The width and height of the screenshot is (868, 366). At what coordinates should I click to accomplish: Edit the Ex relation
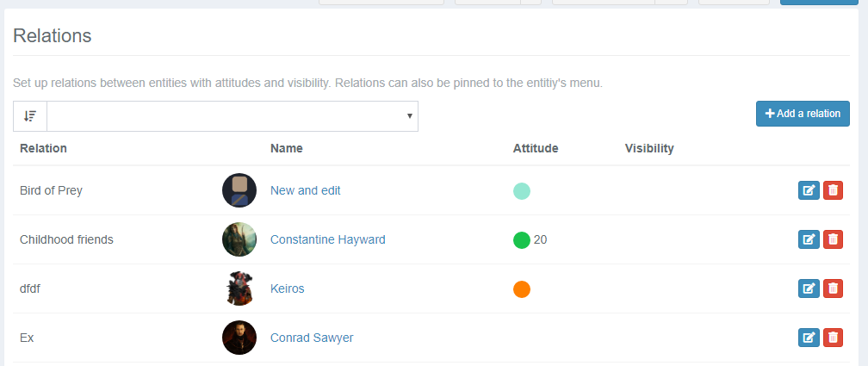click(x=809, y=338)
